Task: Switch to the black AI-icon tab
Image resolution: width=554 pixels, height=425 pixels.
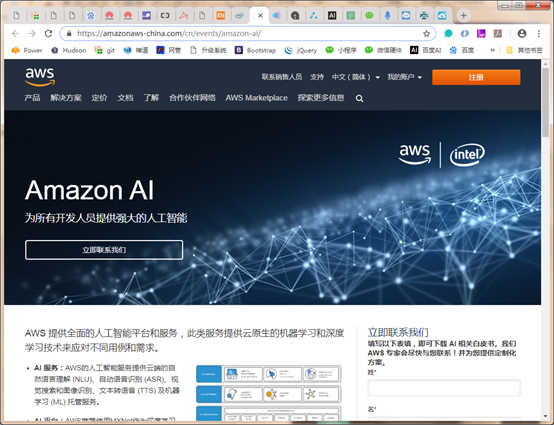Action: click(332, 16)
